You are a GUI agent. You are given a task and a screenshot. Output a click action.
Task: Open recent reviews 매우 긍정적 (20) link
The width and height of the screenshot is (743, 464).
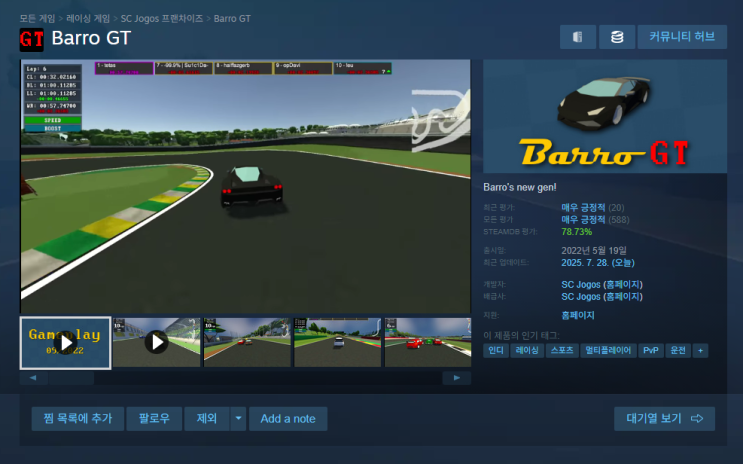pos(592,208)
